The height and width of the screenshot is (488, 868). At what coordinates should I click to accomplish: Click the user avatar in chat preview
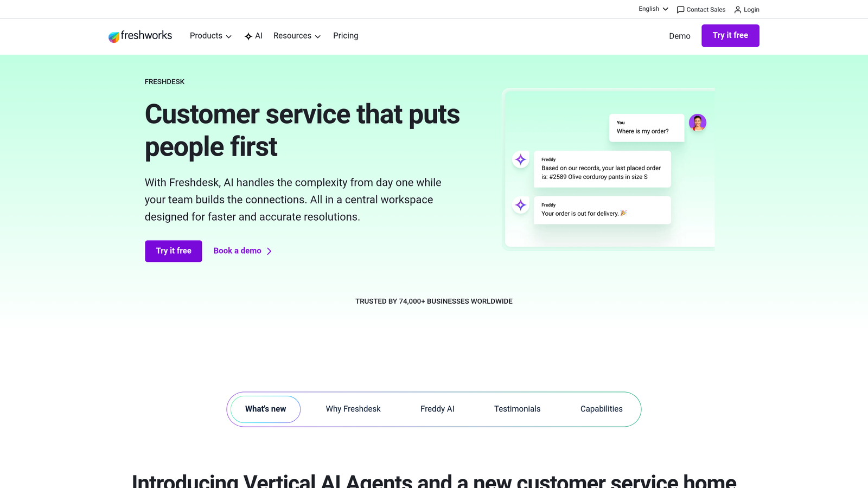click(x=698, y=123)
